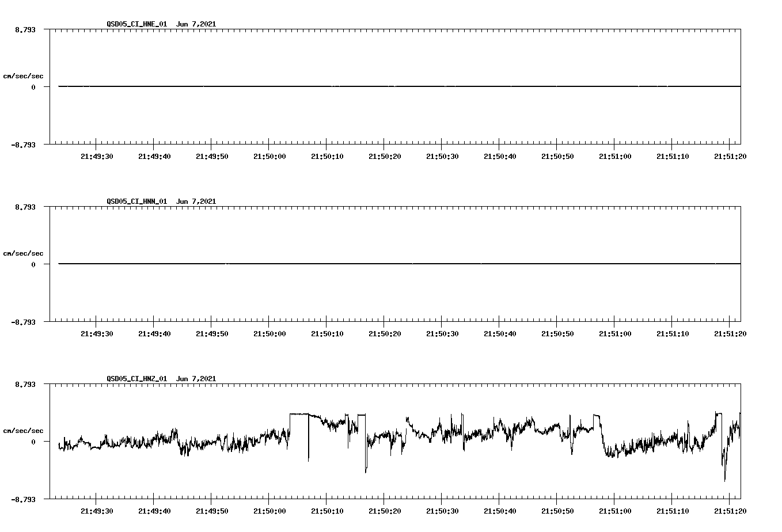Select 21:51:20 tick label below HNN plot

[x=730, y=334]
